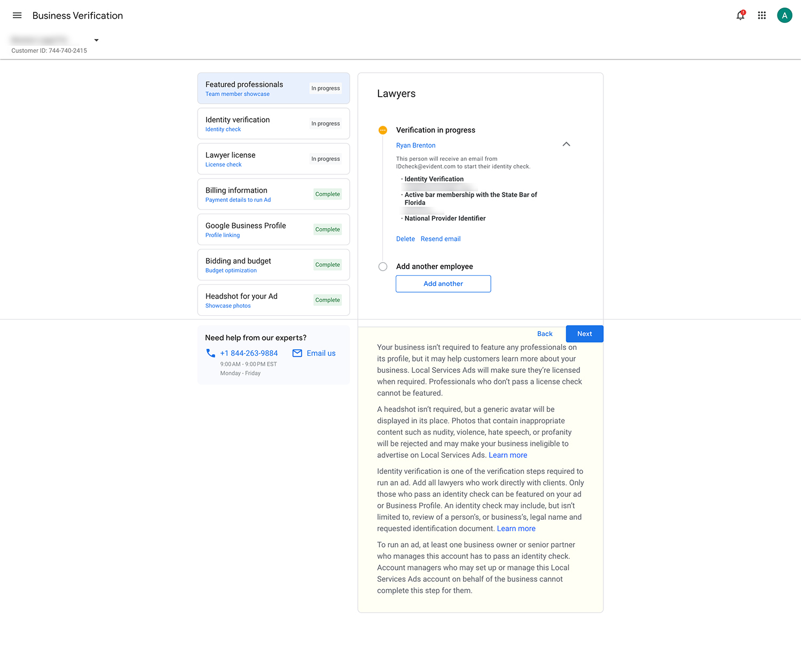The image size is (801, 672).
Task: Open the account switcher dropdown arrow
Action: pyautogui.click(x=96, y=40)
